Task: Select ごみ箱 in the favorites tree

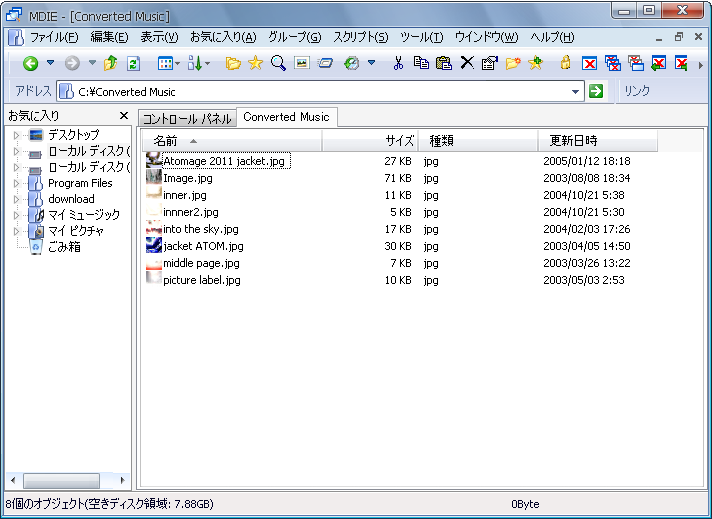Action: pyautogui.click(x=64, y=247)
